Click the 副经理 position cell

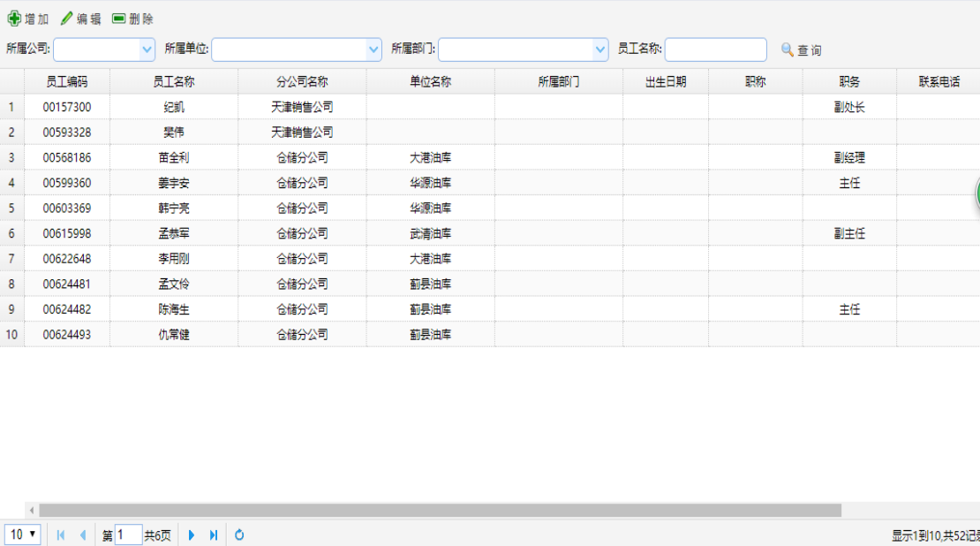coord(849,157)
